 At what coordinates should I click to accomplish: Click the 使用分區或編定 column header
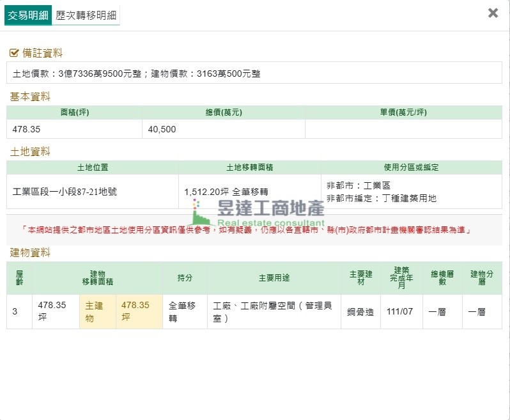point(411,167)
